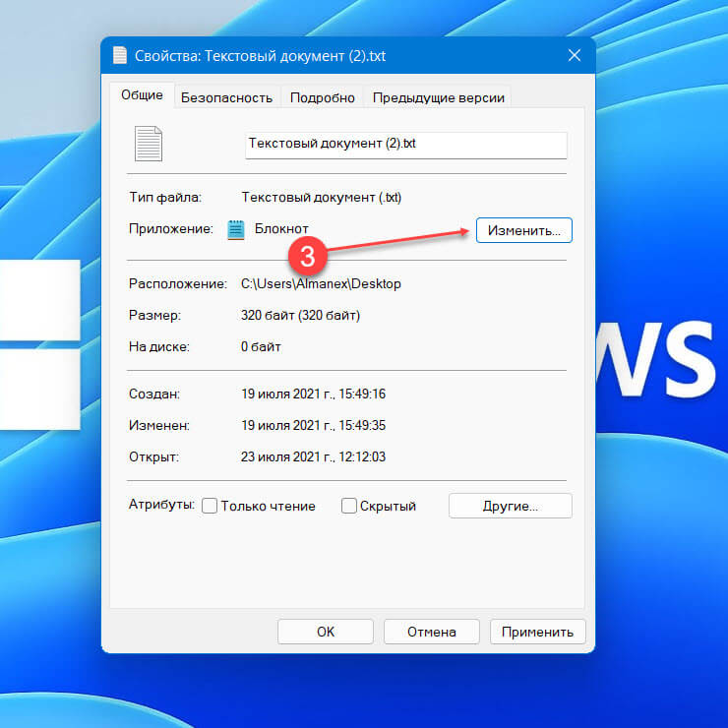The height and width of the screenshot is (728, 728).
Task: Click the large text file icon
Action: coord(149,144)
